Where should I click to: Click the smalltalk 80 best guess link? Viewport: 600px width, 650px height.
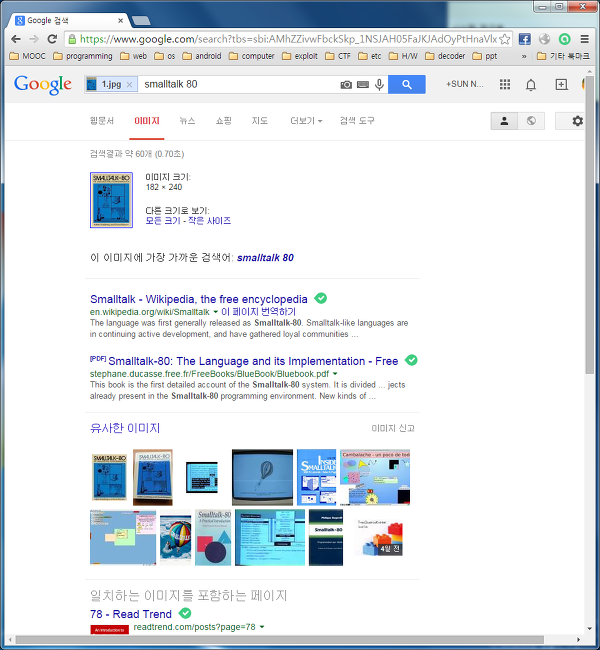265,258
